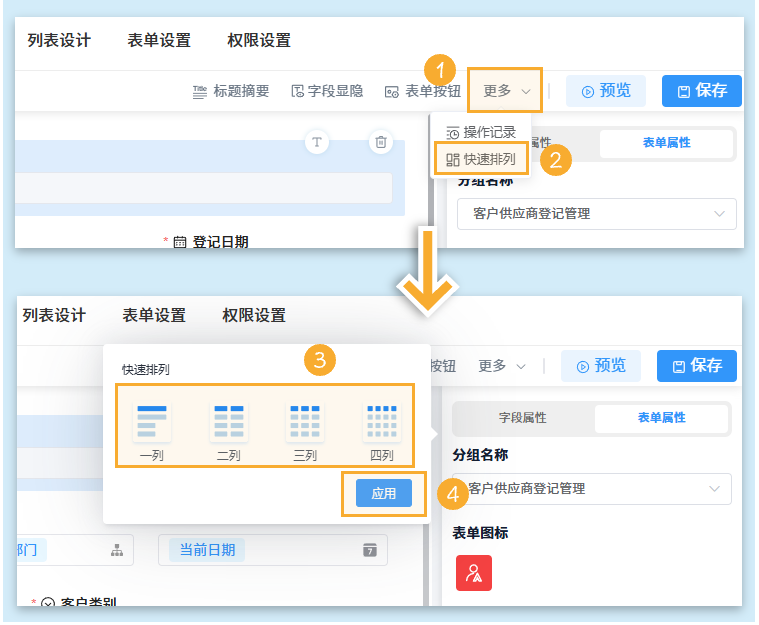Choose 四列 layout icon

coord(382,421)
